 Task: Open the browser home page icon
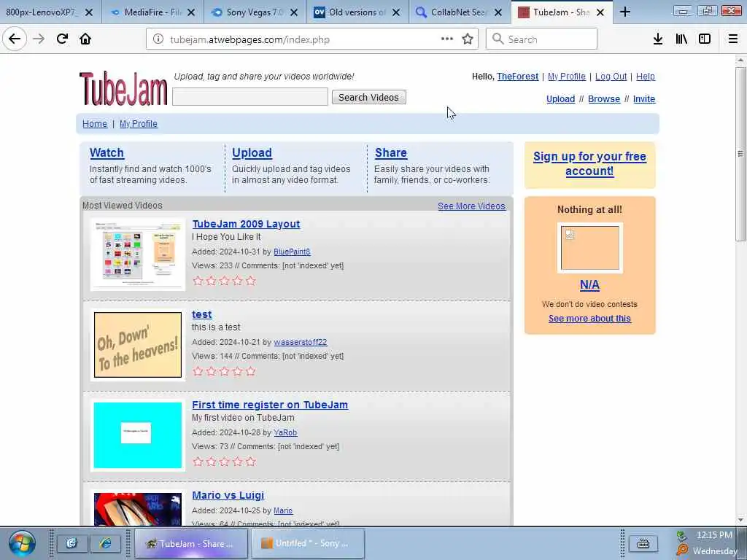[x=85, y=39]
